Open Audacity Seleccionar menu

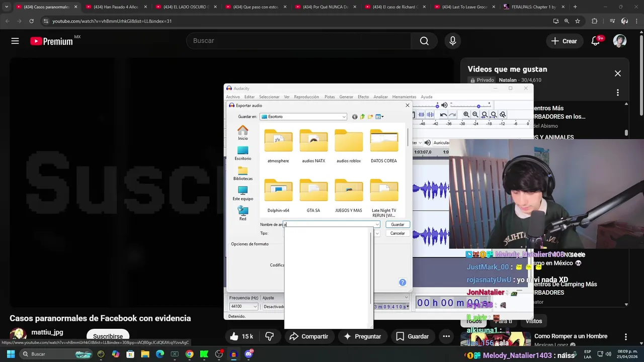pyautogui.click(x=269, y=97)
